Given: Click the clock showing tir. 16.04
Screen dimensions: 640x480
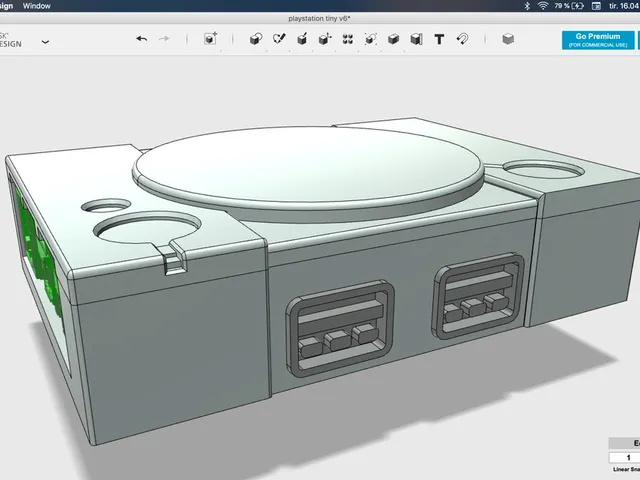Looking at the screenshot, I should (624, 6).
